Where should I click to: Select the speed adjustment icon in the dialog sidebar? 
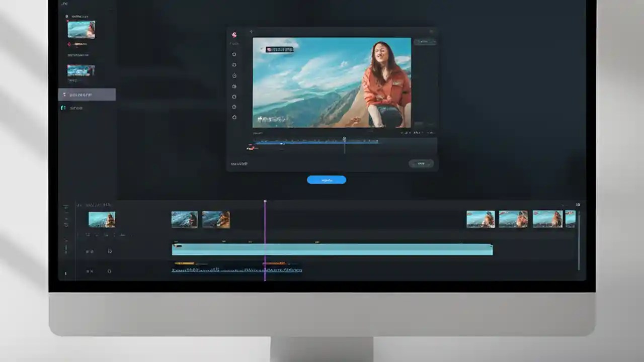pos(234,75)
